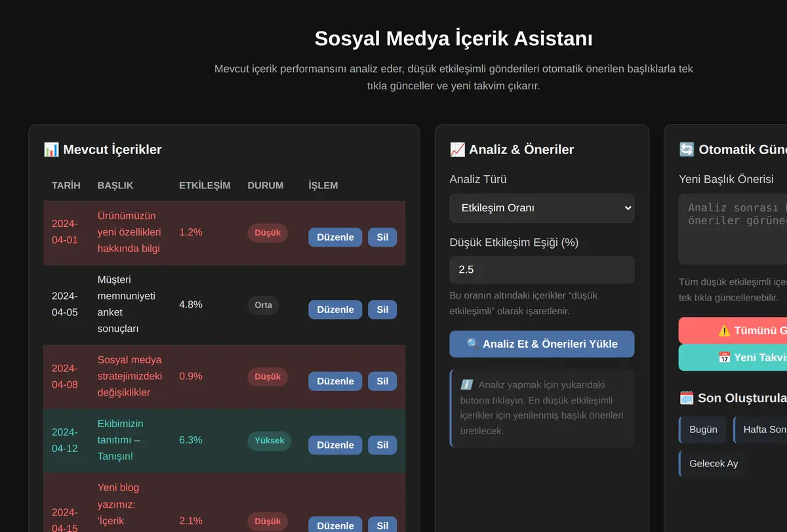Viewport: 787px width, 532px height.
Task: Edit the 2024-04-01 product features post
Action: 334,237
